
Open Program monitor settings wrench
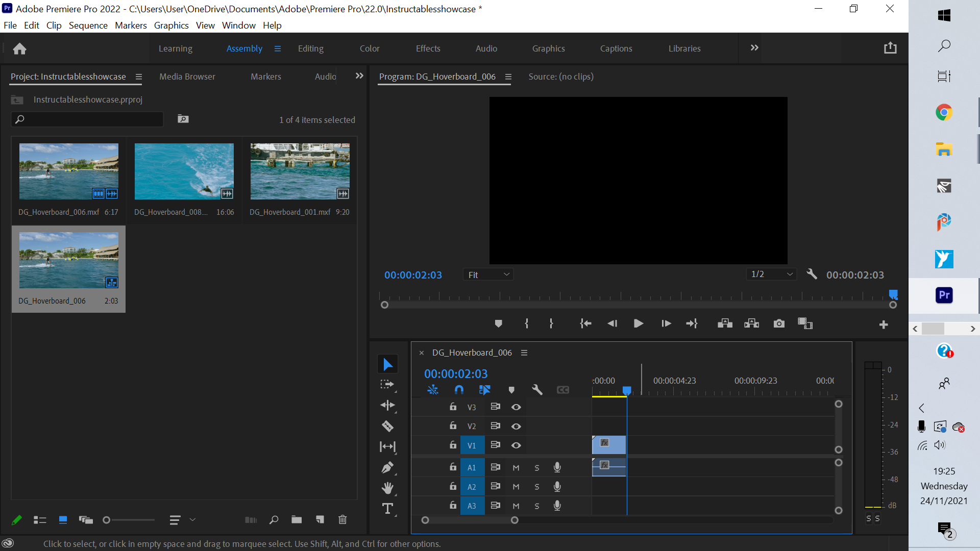[x=812, y=274]
